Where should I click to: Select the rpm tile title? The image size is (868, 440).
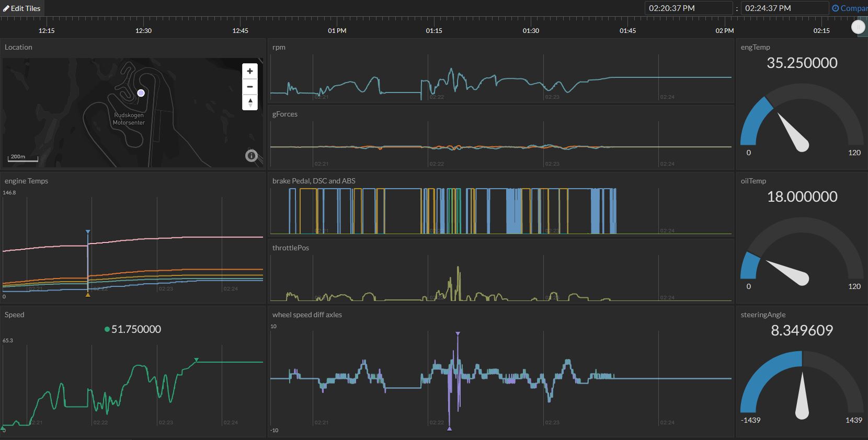pos(279,47)
